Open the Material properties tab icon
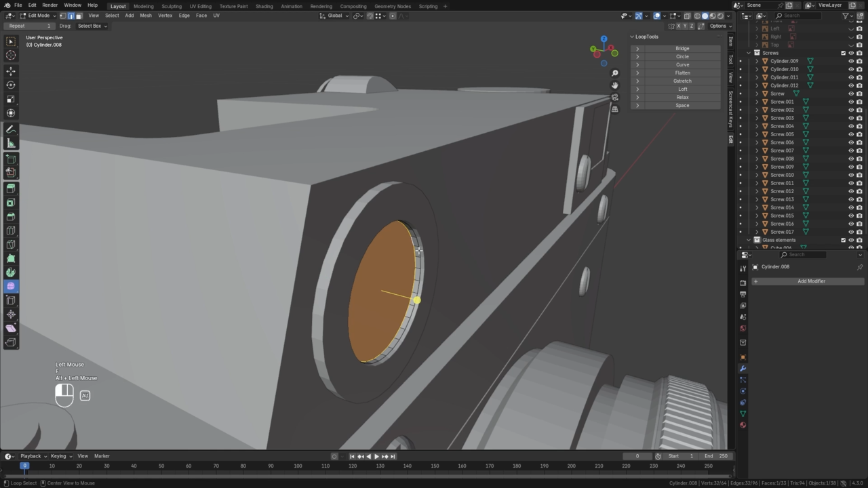The image size is (868, 488). point(743,425)
